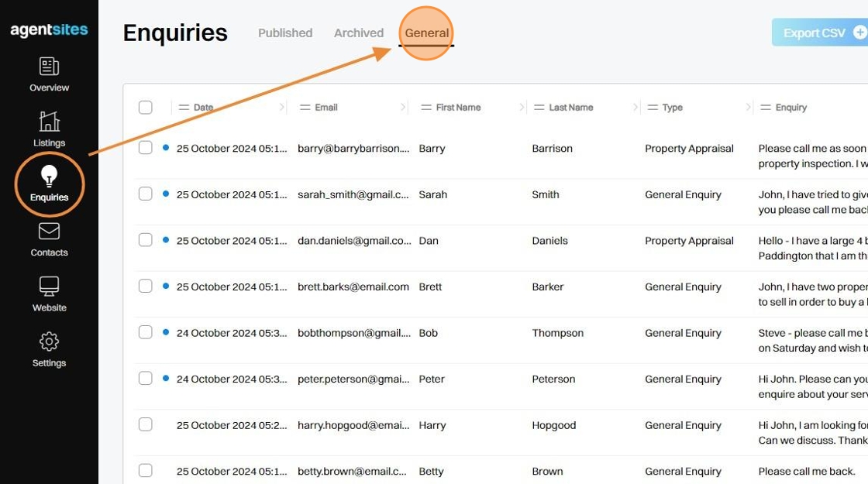Click the Export CSV button
The height and width of the screenshot is (484, 868).
[x=814, y=33]
